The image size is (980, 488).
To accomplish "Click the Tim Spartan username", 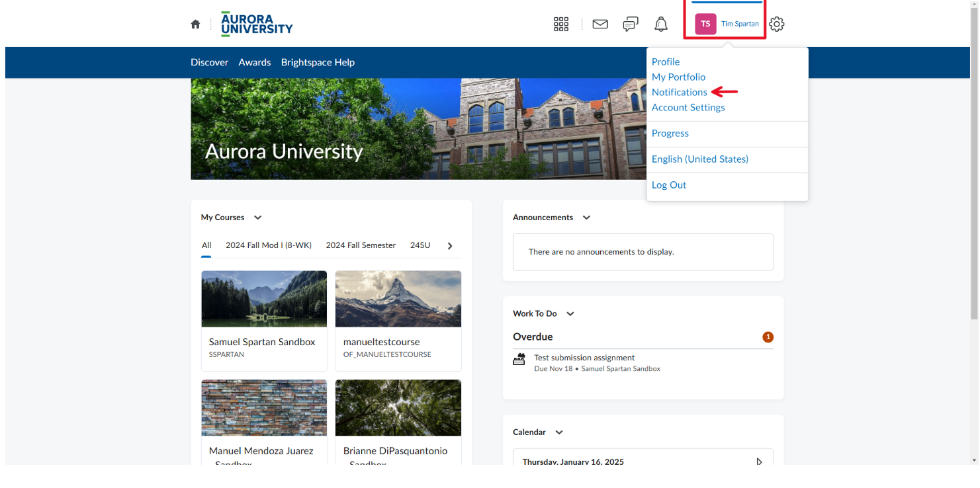I will [x=740, y=24].
